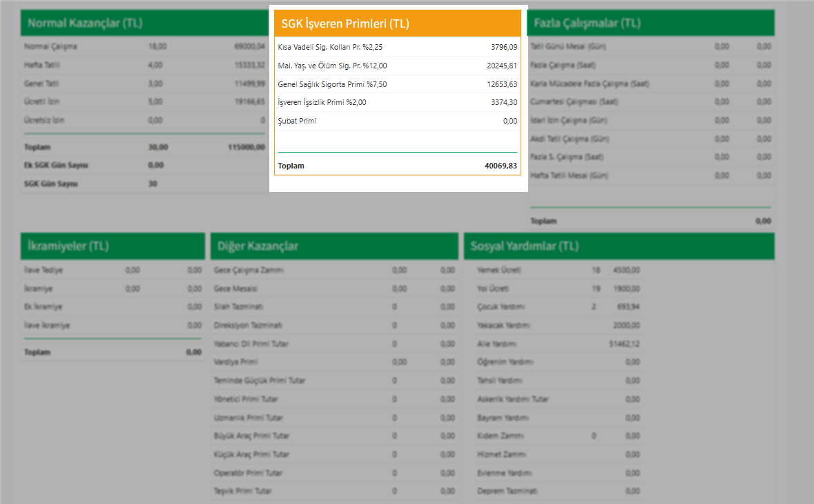814x504 pixels.
Task: Select the Genel Sağlık Sigorta Primi row
Action: [x=397, y=84]
